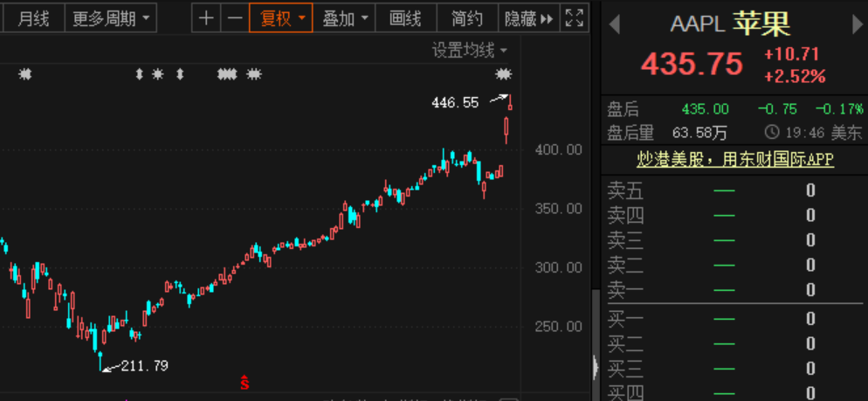Screen dimensions: 868x401
Task: Click the current price 435.75
Action: click(x=692, y=64)
